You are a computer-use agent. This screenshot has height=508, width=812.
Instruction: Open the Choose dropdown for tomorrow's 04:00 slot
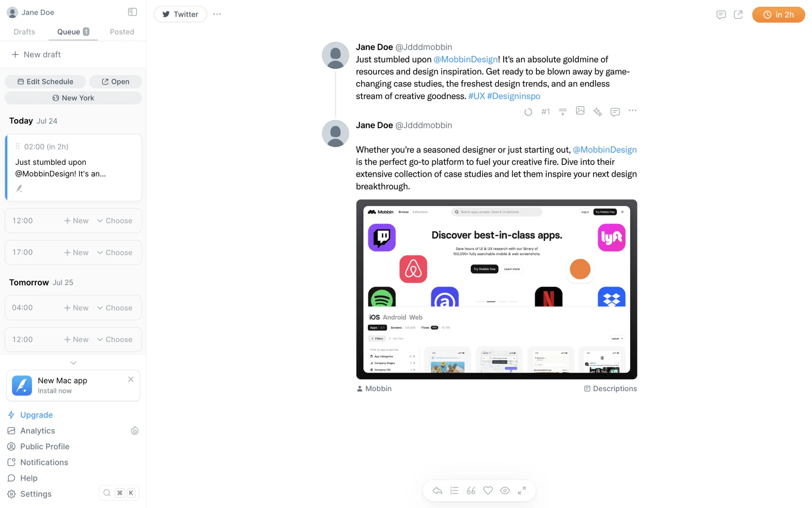115,308
